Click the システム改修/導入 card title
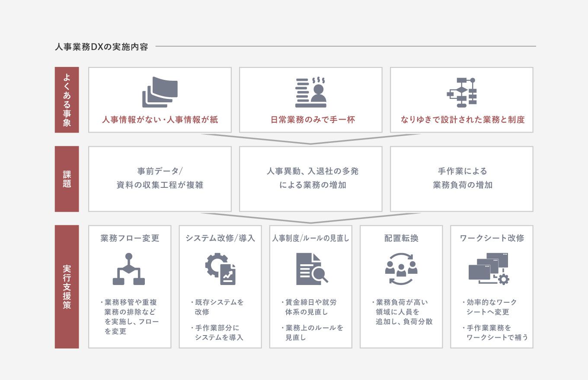 220,238
